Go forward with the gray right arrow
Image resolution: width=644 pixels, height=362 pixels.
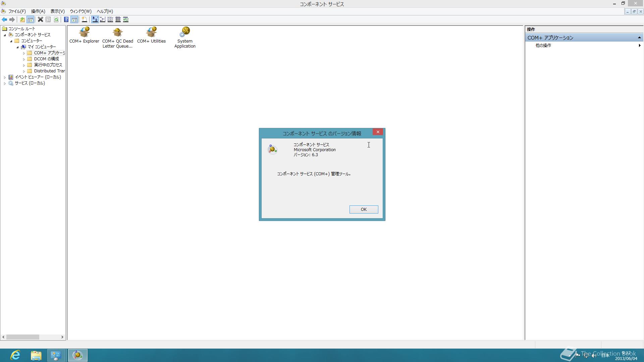pos(12,19)
